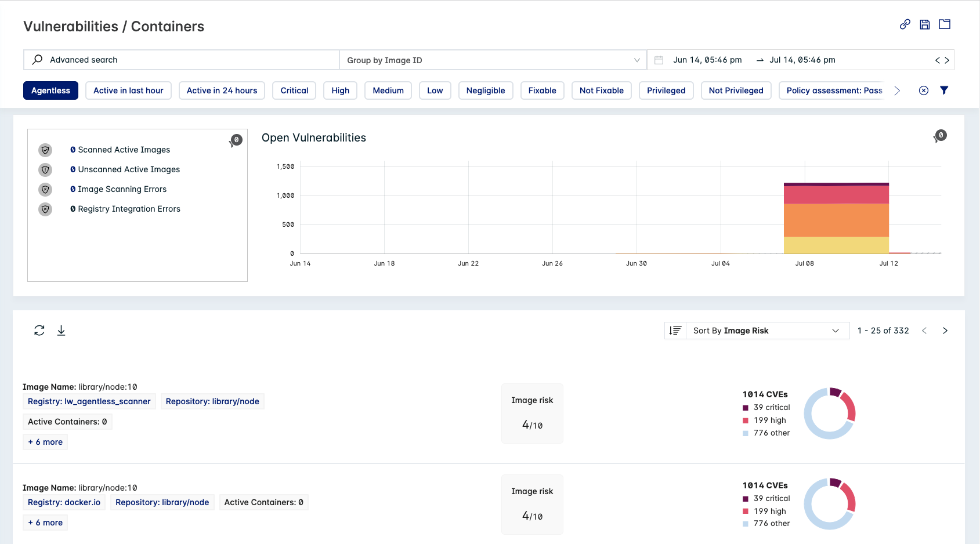Select the Active in 24 hours filter

pyautogui.click(x=222, y=90)
